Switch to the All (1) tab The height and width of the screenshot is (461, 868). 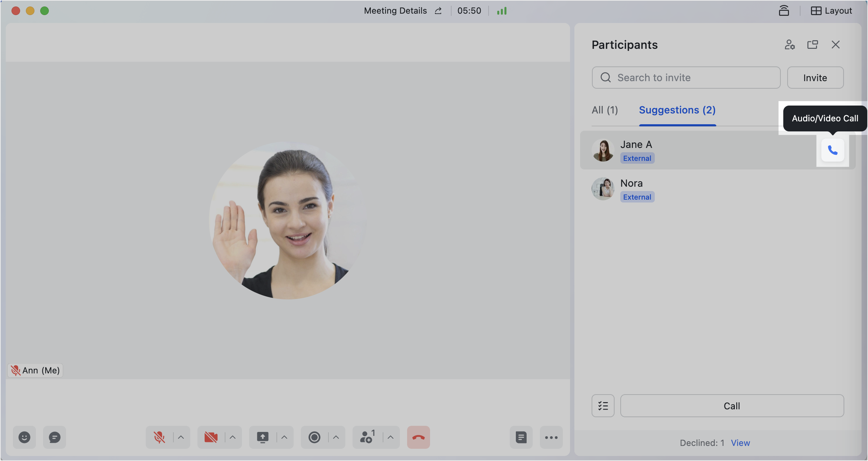(605, 110)
